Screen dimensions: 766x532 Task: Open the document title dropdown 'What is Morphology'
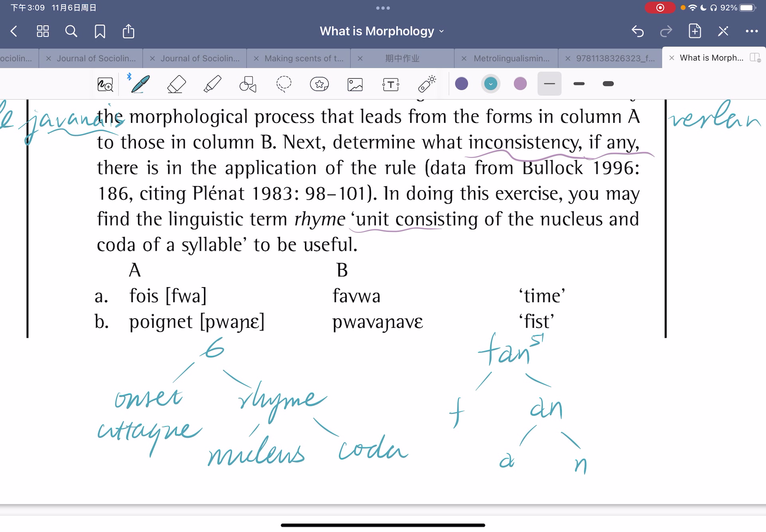click(383, 31)
